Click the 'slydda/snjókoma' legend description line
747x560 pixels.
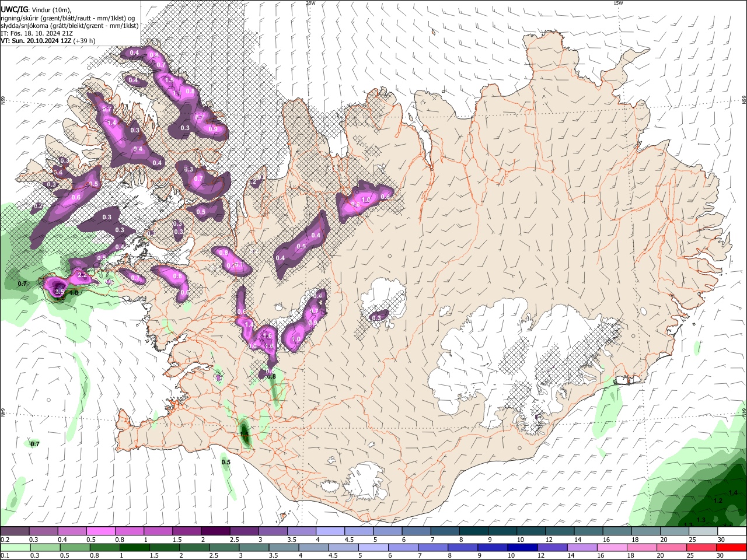pos(69,26)
